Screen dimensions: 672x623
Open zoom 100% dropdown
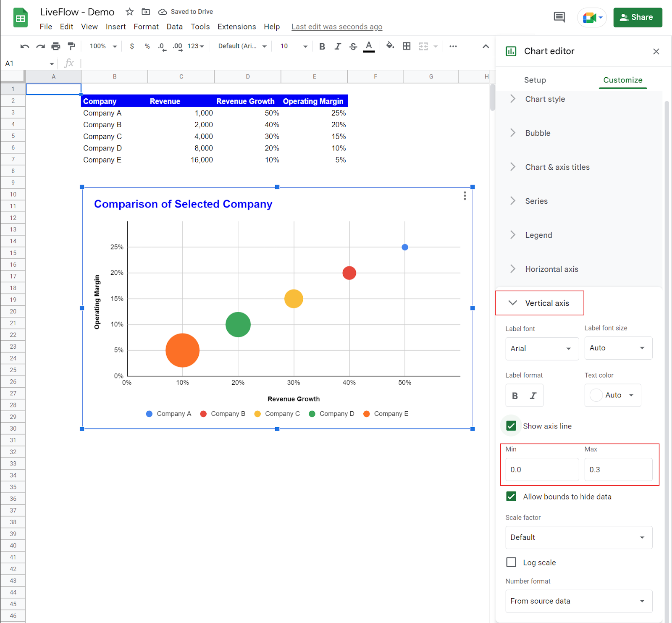pyautogui.click(x=103, y=46)
